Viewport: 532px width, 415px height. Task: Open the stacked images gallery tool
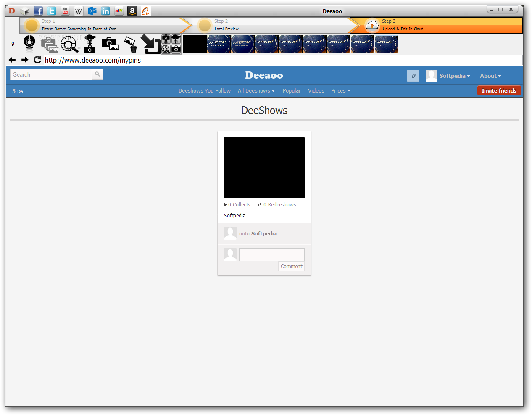tap(50, 44)
